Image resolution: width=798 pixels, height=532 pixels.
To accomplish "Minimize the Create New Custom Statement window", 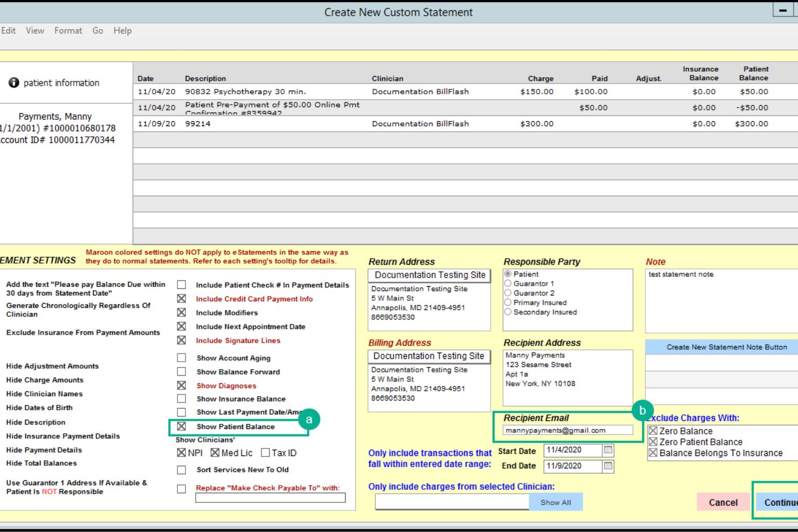I will pos(782,10).
